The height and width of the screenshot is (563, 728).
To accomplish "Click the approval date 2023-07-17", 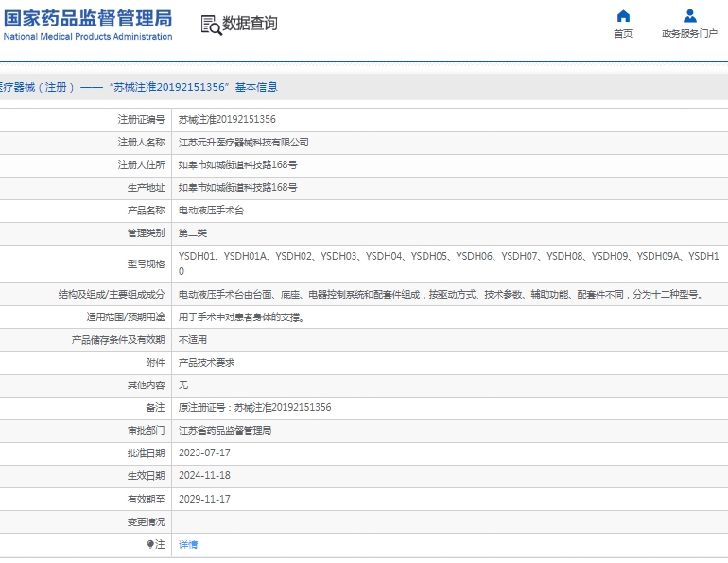I will [204, 453].
